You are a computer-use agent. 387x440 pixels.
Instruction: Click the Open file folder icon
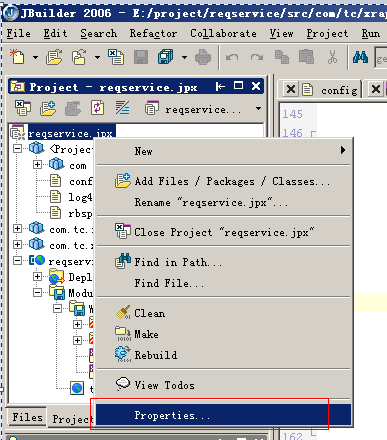[x=54, y=57]
